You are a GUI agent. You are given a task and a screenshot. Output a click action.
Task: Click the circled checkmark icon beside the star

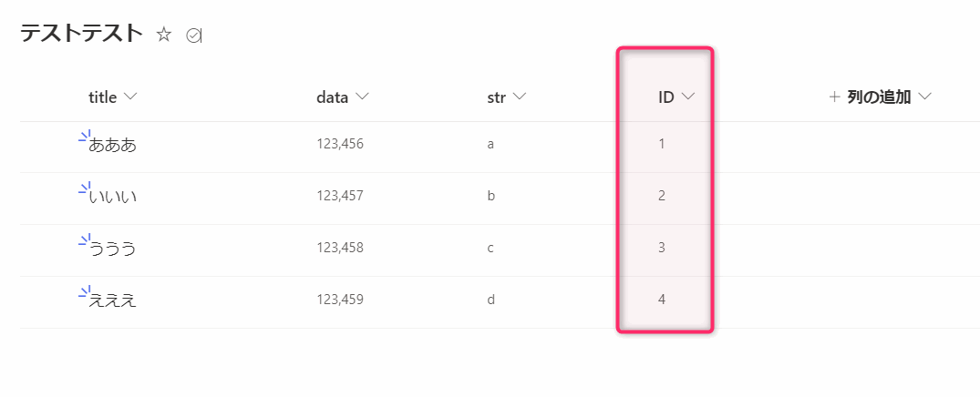pos(193,36)
